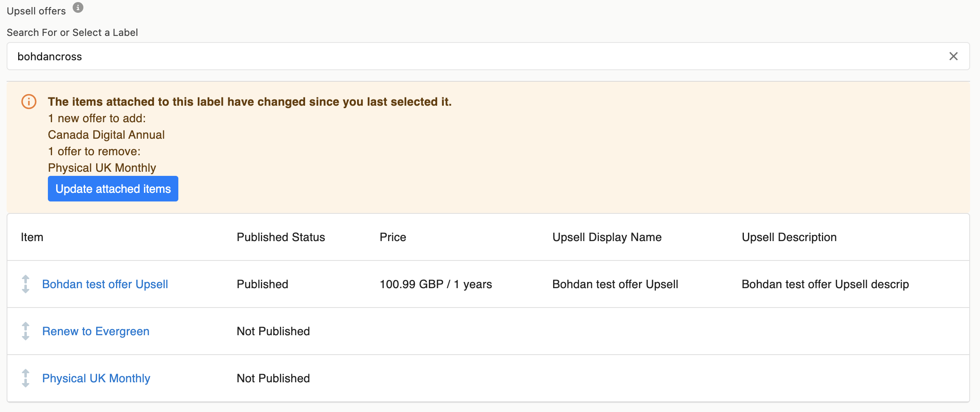Grab the reorder handle for Physical UK Monthly

(x=26, y=378)
